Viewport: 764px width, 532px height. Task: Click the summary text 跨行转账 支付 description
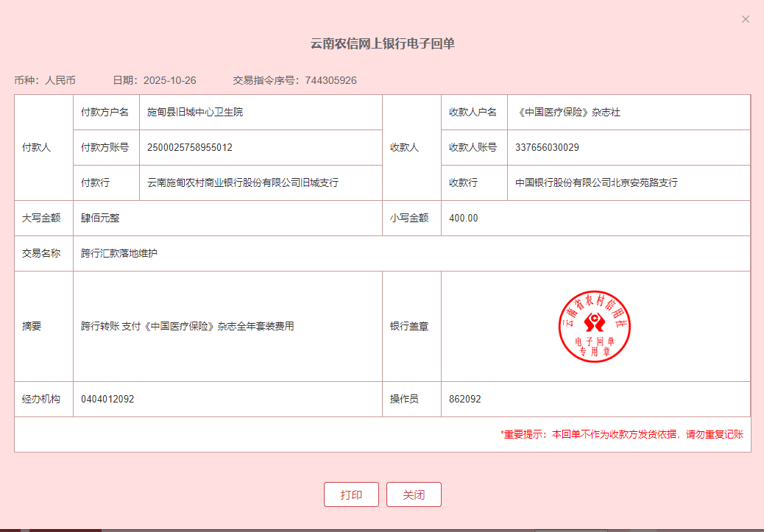(x=187, y=326)
